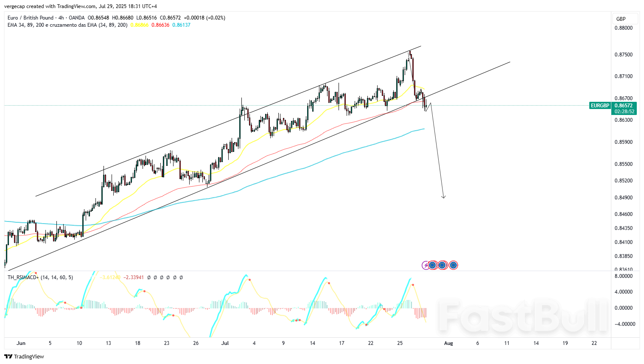Click the GBP currency label
The width and height of the screenshot is (644, 364).
[621, 19]
